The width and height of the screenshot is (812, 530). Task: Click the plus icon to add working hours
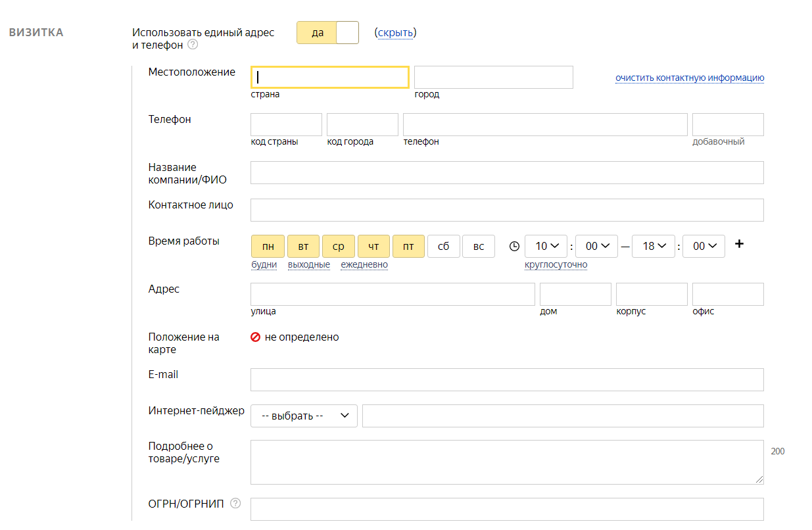739,244
